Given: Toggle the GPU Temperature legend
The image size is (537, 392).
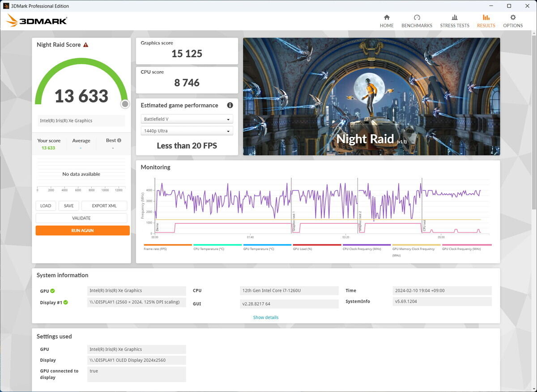Looking at the screenshot, I should 267,247.
